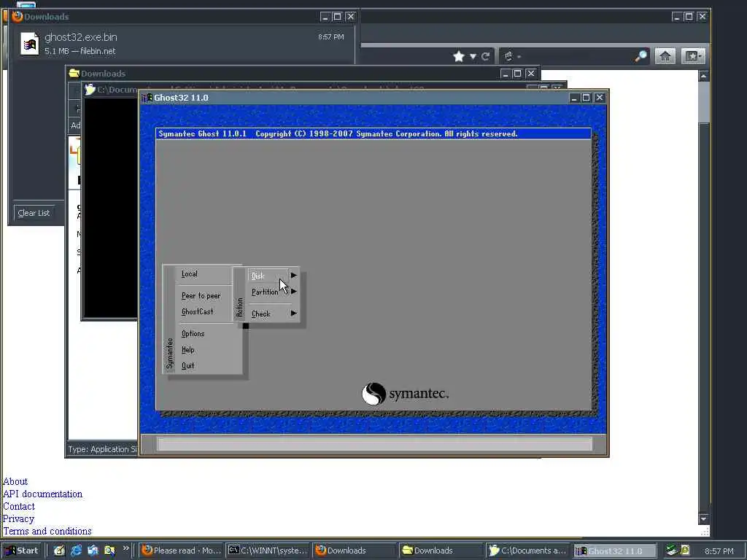Click Ghost32 11.0 taskbar button
Viewport: 747px width, 560px height.
(614, 551)
